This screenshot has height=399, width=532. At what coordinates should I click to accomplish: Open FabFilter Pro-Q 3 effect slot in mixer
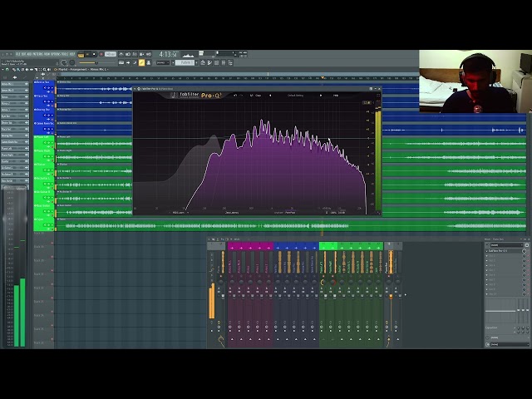coord(504,251)
